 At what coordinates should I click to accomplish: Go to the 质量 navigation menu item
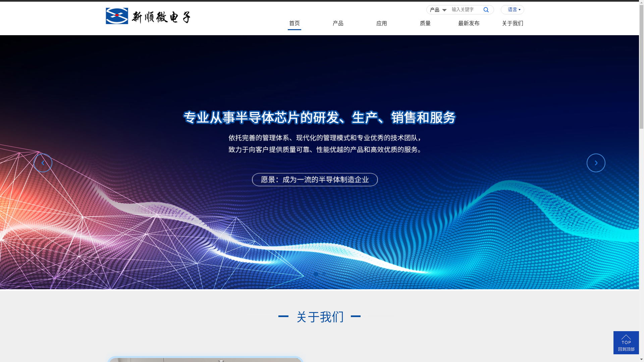click(x=425, y=23)
